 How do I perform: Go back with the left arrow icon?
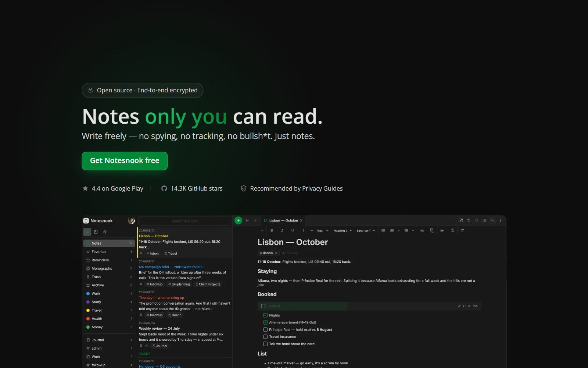[247, 220]
